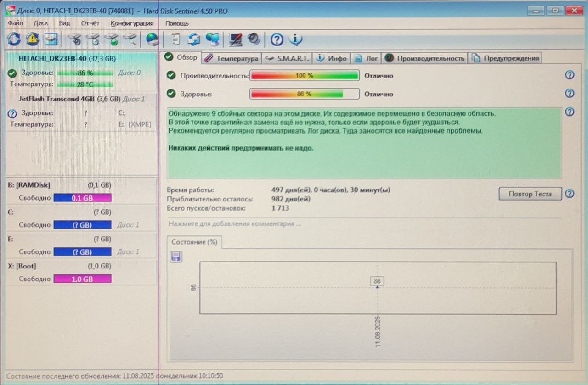Click the Здоровье 86 % progress bar

[304, 94]
